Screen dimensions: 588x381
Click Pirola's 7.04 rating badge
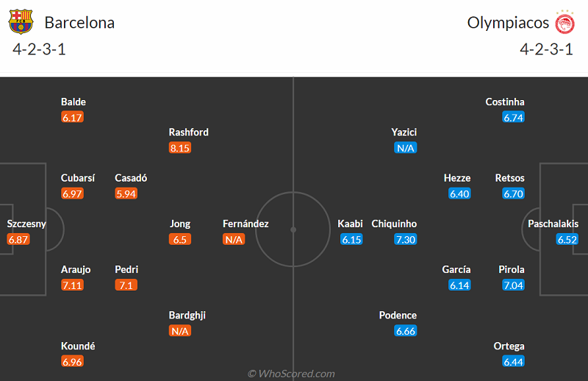tap(514, 285)
